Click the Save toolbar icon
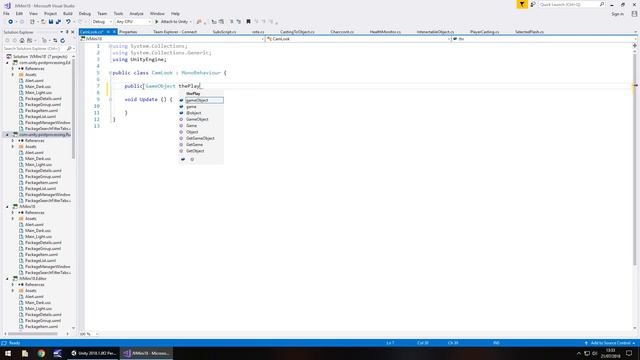 coord(51,22)
